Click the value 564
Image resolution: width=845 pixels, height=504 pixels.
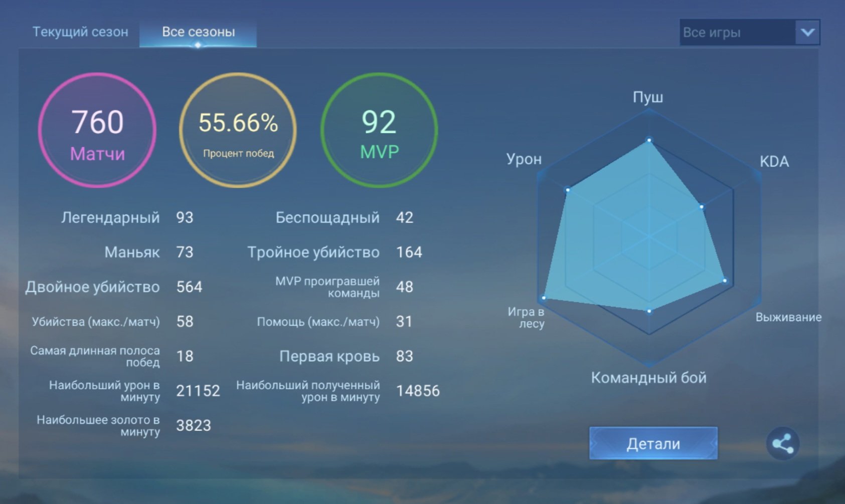pyautogui.click(x=189, y=287)
